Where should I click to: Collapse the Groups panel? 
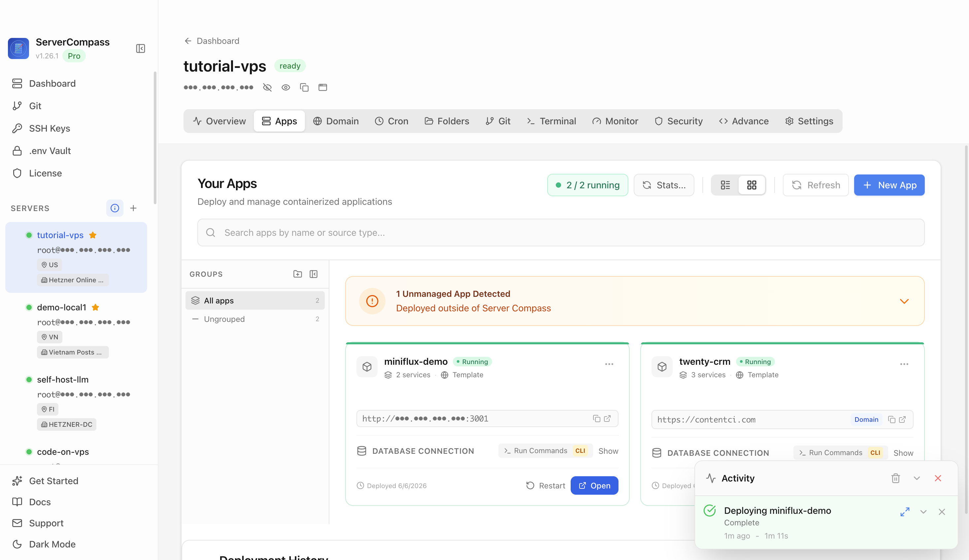(314, 274)
